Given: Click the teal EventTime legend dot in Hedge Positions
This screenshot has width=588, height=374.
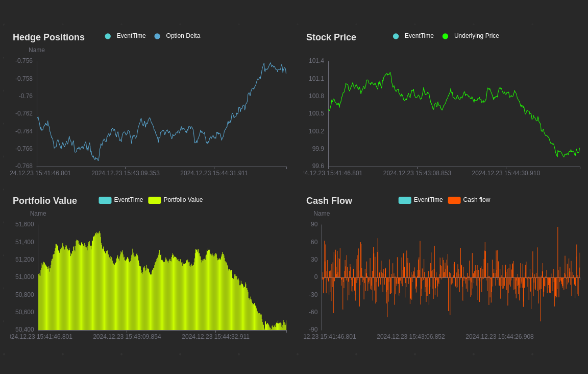Looking at the screenshot, I should tap(108, 36).
